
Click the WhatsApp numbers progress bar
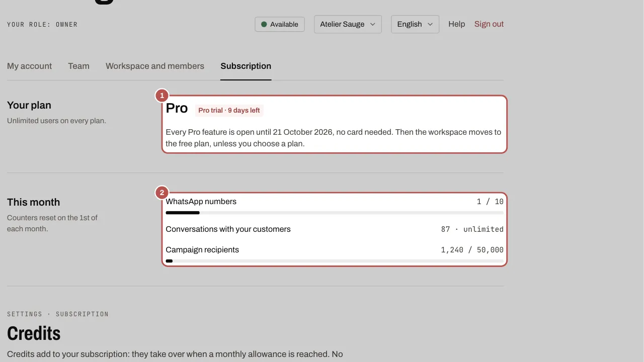[335, 213]
